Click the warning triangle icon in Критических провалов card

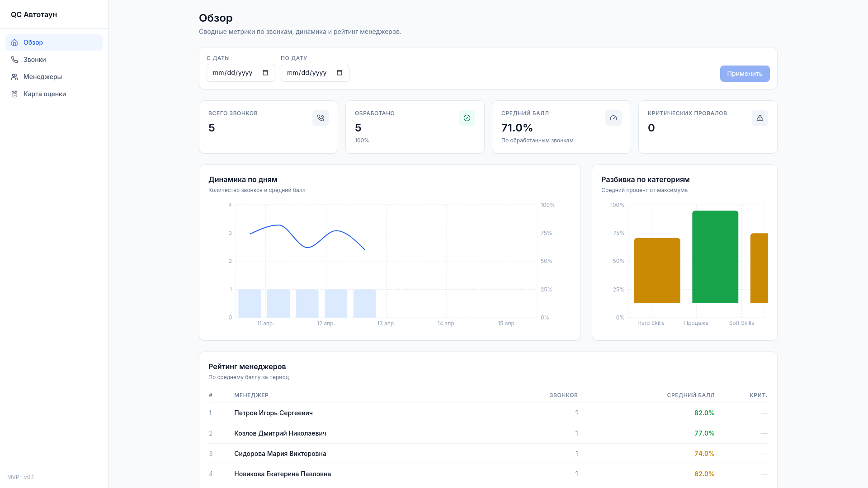click(759, 118)
